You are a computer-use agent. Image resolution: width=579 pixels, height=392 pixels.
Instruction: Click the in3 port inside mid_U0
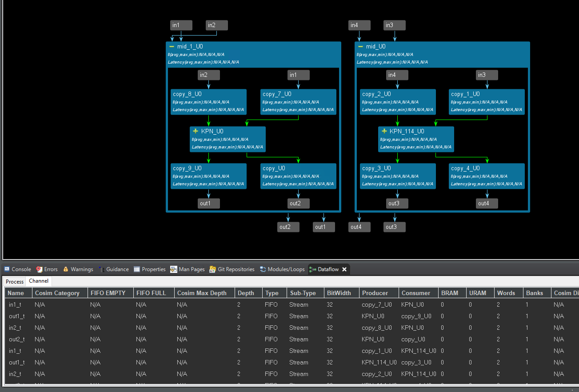click(x=487, y=75)
